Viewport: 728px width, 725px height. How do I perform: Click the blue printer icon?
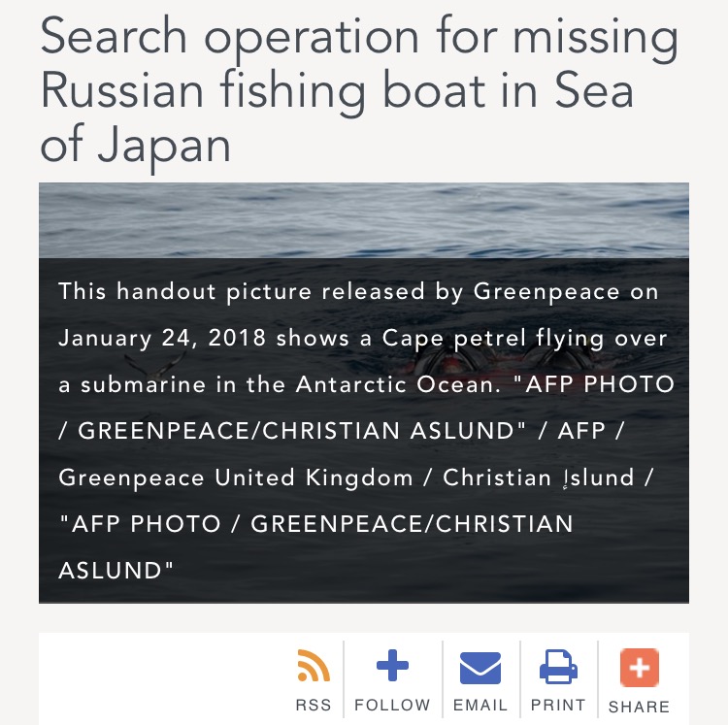coord(558,667)
